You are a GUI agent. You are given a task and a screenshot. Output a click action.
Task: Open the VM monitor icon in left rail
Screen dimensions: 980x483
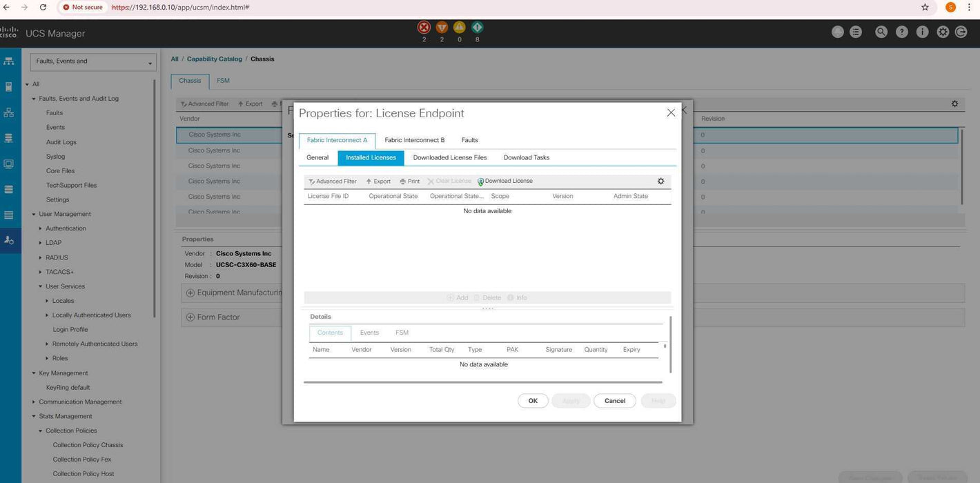(x=9, y=164)
